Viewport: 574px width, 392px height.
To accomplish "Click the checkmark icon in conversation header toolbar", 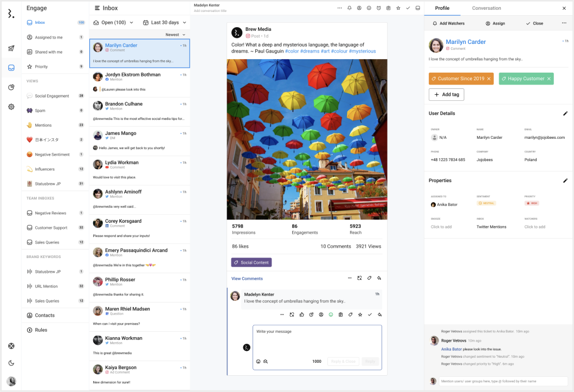I will point(408,8).
